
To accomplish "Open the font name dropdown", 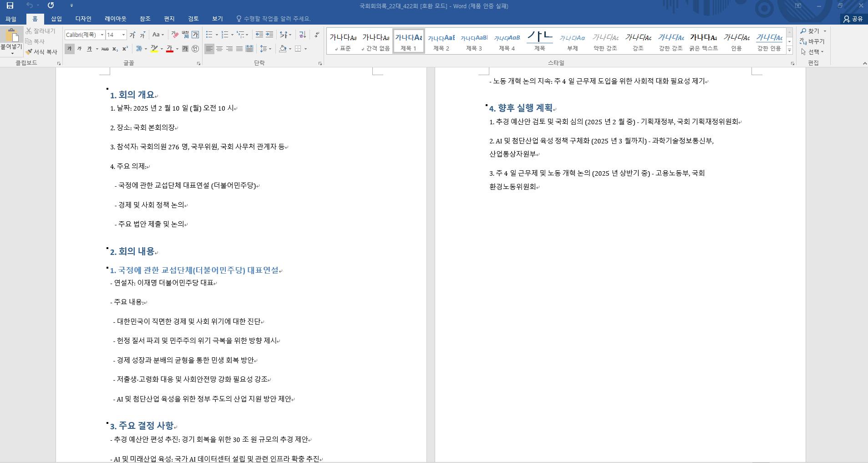I will pos(102,35).
